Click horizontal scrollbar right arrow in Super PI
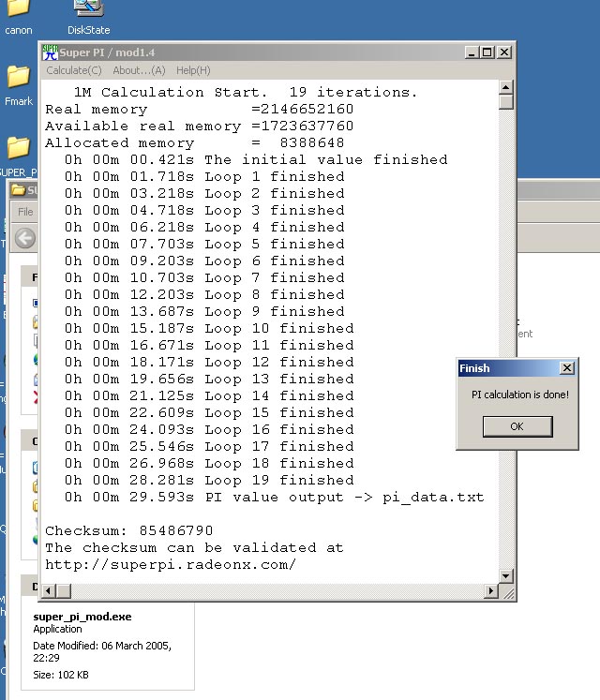The width and height of the screenshot is (600, 700). pyautogui.click(x=491, y=591)
